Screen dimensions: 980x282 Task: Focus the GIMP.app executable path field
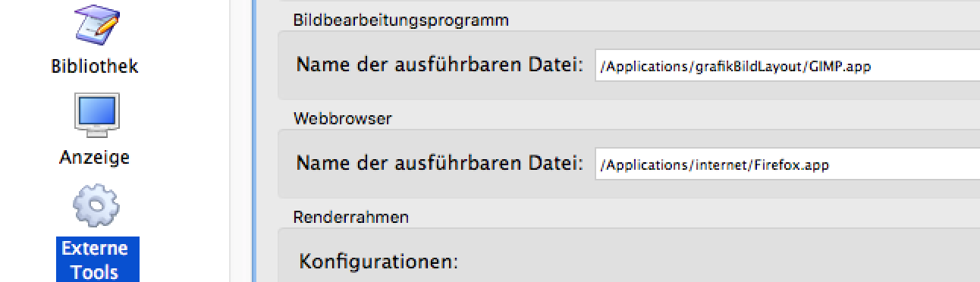click(x=787, y=66)
